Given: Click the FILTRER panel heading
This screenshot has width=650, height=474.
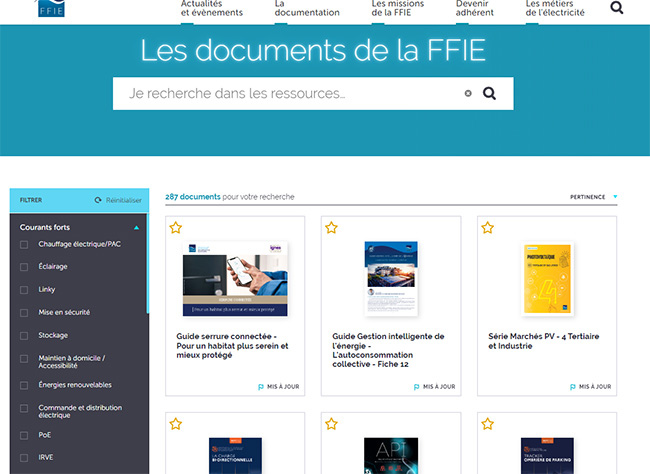Looking at the screenshot, I should click(x=31, y=200).
